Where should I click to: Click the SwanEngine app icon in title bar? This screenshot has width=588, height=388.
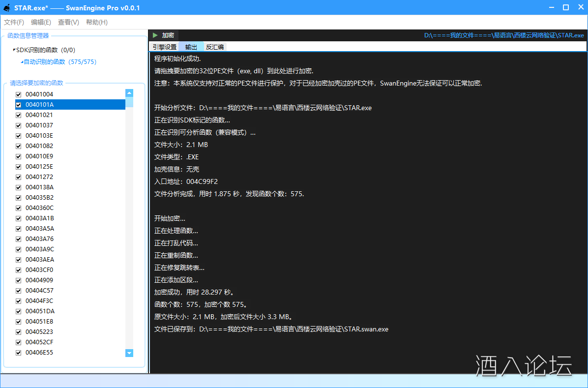(7, 8)
